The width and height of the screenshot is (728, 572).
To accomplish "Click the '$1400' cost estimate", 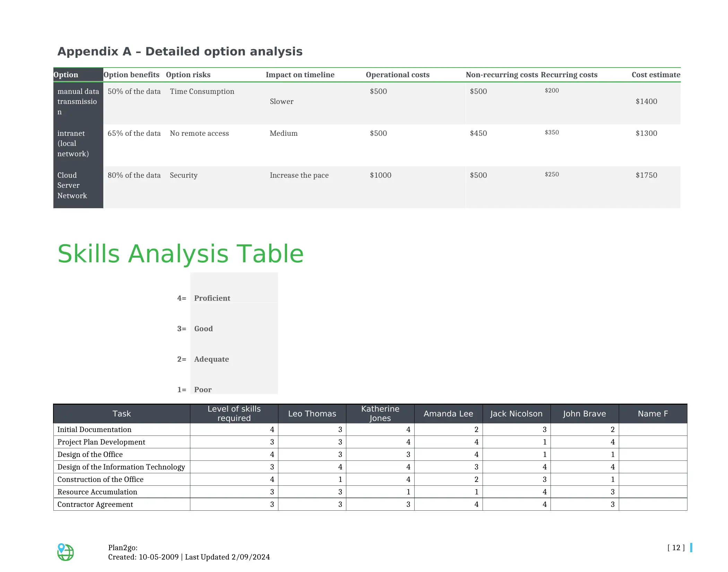I will click(x=647, y=102).
